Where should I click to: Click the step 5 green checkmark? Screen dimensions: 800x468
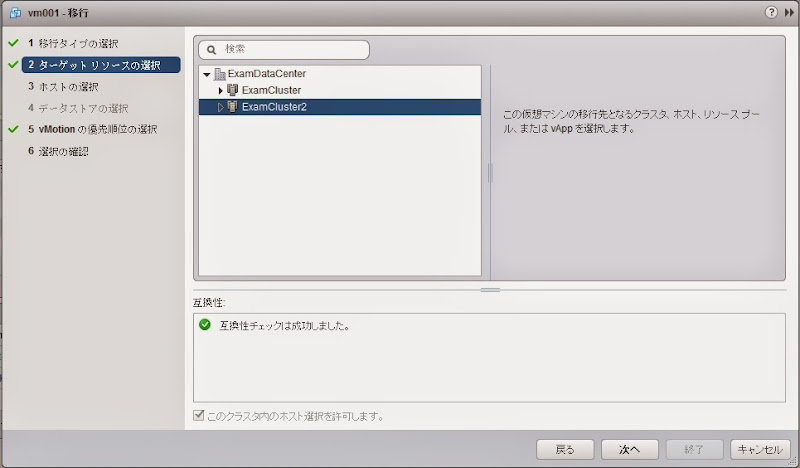click(14, 129)
